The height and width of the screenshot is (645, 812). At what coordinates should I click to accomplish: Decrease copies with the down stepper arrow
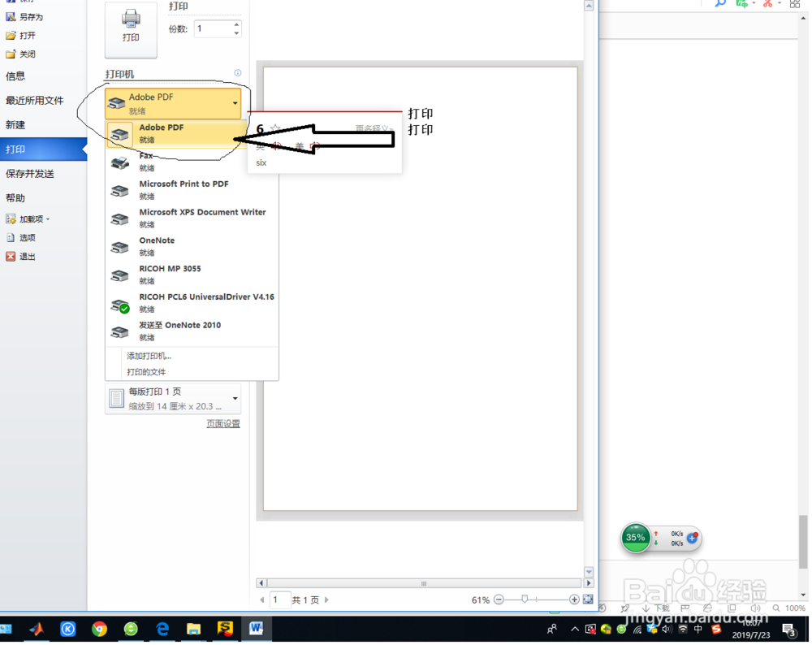236,33
